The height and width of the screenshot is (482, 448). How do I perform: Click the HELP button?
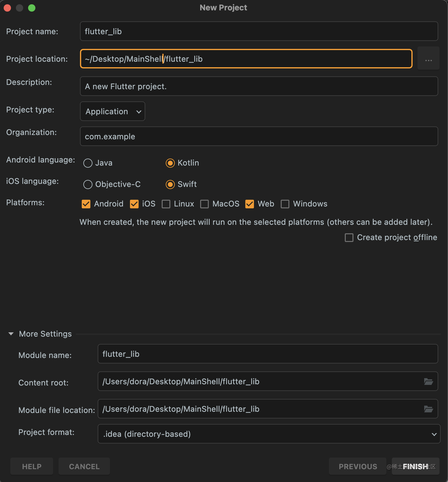[x=32, y=466]
